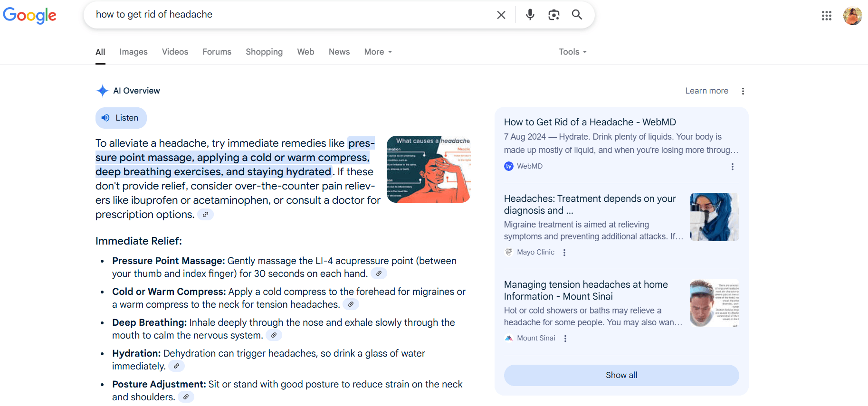Viewport: 868px width, 406px height.
Task: Click link icon after prescription options paragraph
Action: [205, 215]
